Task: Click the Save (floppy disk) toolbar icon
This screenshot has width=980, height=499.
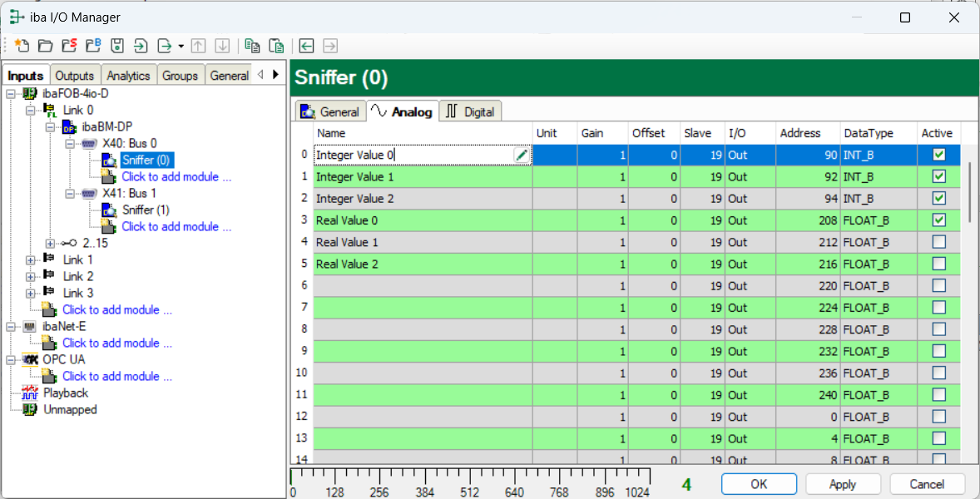Action: click(x=117, y=46)
